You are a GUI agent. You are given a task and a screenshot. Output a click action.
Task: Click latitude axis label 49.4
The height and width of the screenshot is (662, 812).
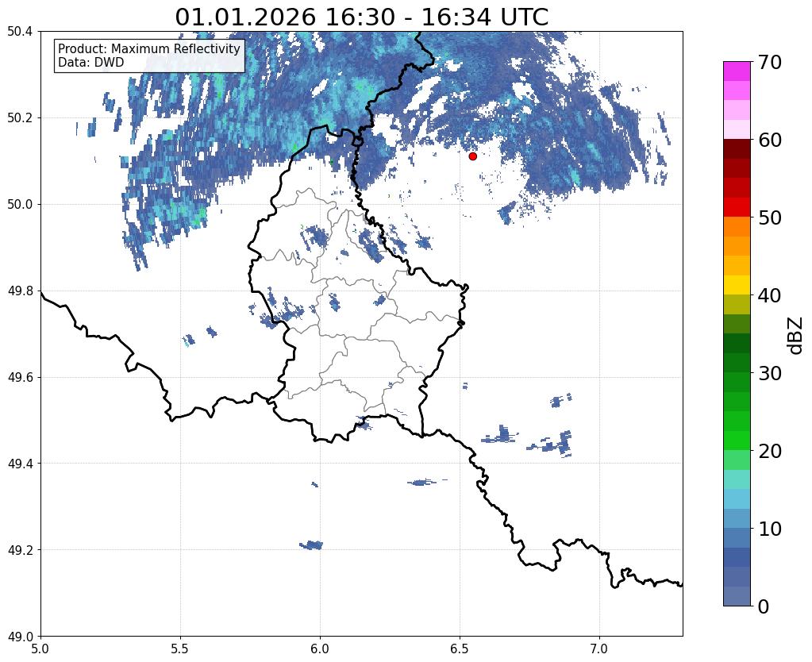[20, 464]
